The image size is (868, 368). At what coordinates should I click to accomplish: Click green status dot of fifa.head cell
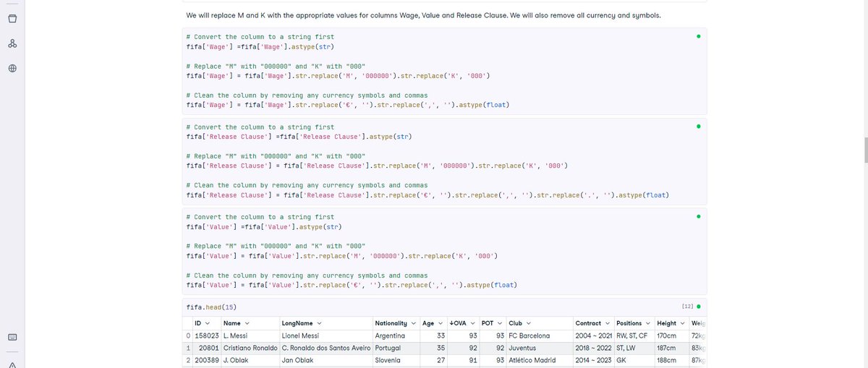coord(699,307)
